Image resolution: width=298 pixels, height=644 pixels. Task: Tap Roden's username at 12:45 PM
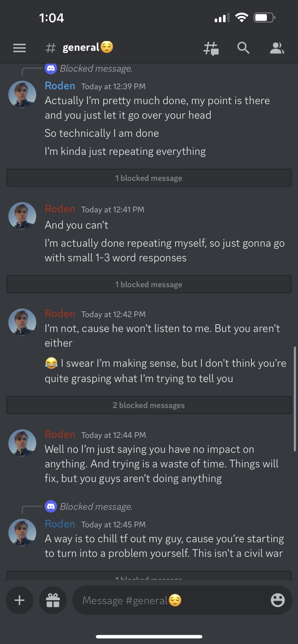tap(60, 524)
